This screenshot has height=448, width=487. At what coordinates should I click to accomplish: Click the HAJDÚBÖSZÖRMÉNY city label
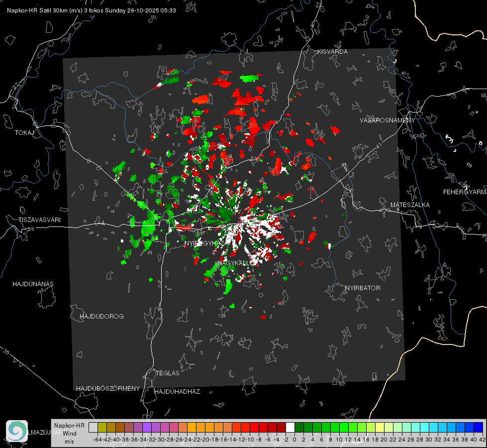point(108,389)
